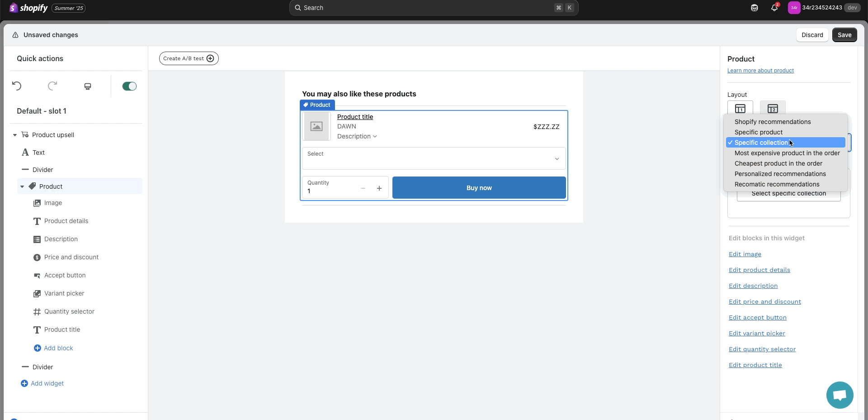Toggle the green enable switch

(129, 86)
